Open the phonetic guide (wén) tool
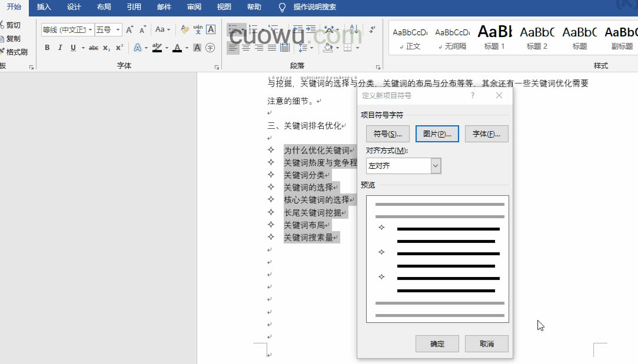This screenshot has height=364, width=638. [x=198, y=29]
